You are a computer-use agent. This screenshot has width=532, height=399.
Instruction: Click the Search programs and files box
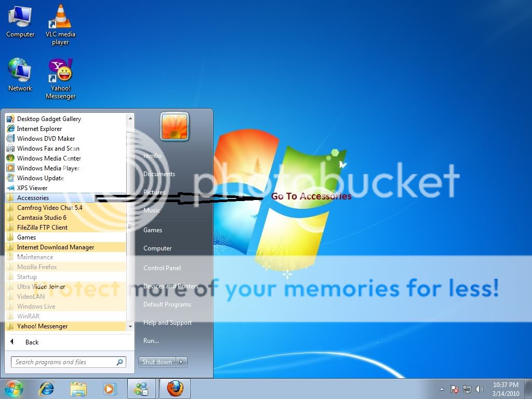[62, 362]
